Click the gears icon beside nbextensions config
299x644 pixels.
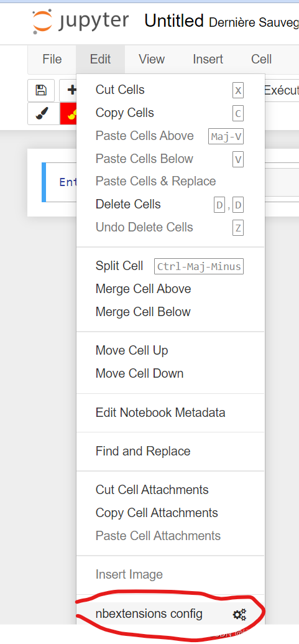(x=239, y=614)
